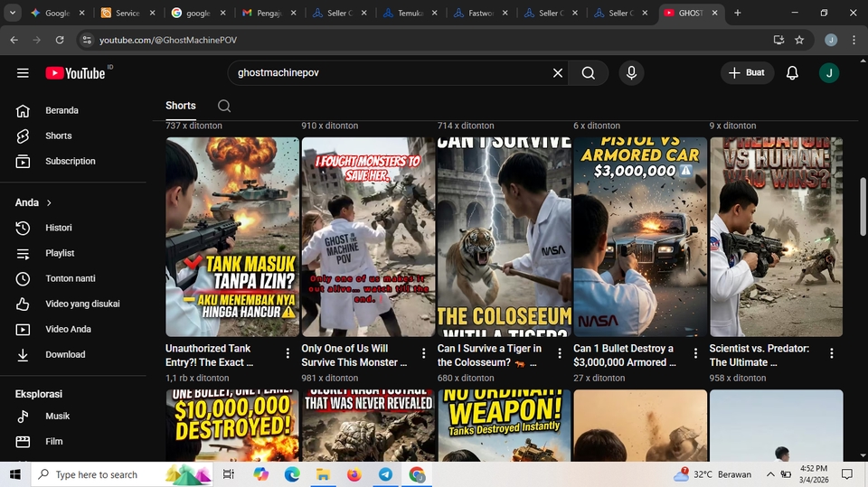Click the voice search microphone icon

pos(631,73)
